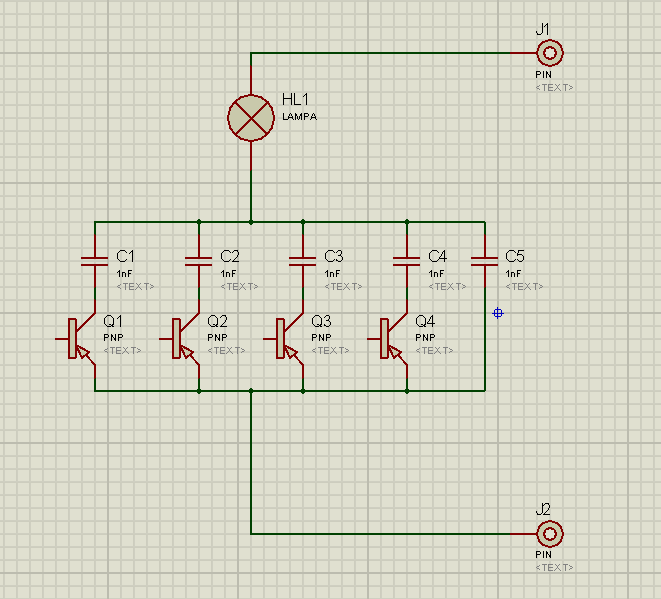Click the 1nF value under C5
The height and width of the screenshot is (599, 661).
[513, 273]
